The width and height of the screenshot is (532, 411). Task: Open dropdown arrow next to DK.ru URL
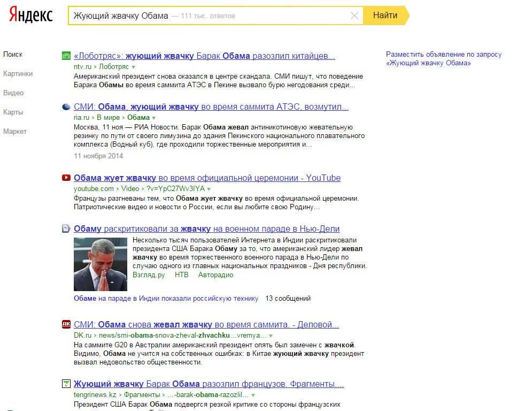click(x=271, y=336)
